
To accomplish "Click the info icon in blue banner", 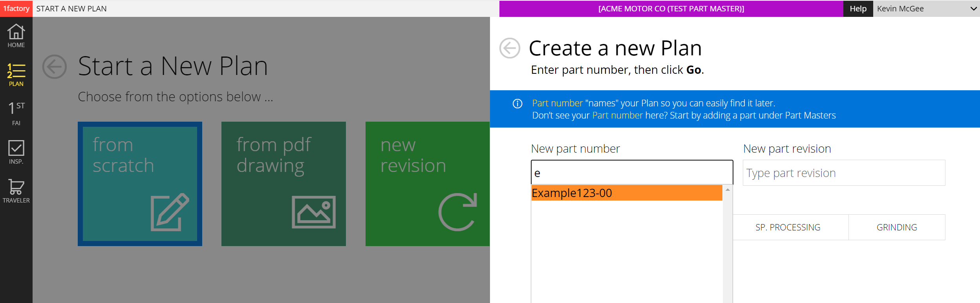I will coord(517,104).
